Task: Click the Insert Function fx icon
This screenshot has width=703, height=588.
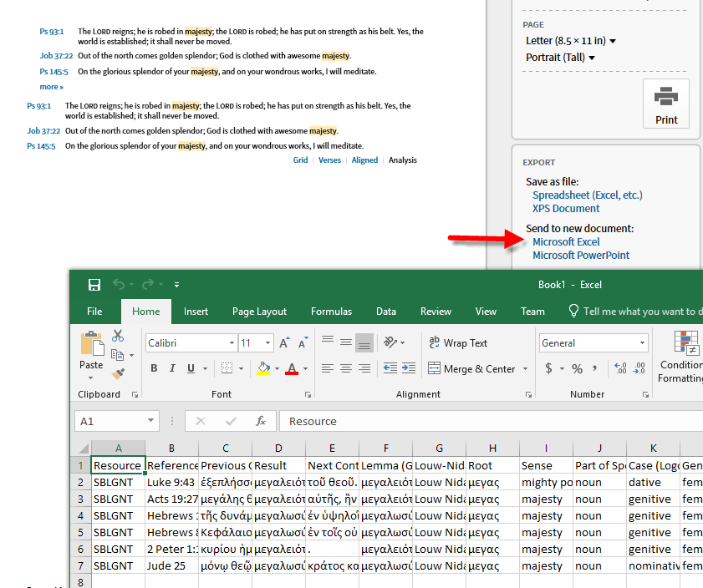Action: [261, 421]
